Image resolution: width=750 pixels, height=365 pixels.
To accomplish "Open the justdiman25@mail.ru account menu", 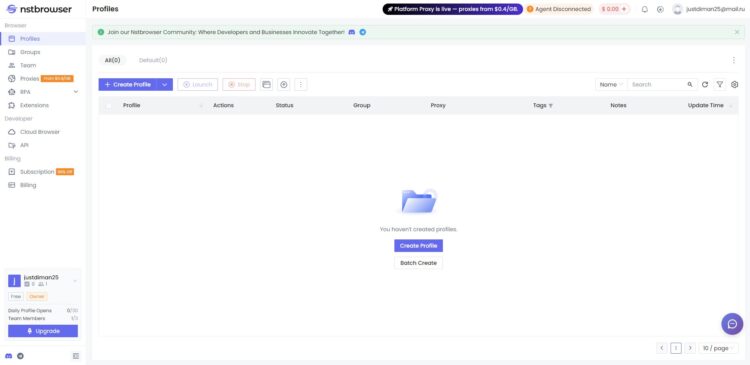I will click(x=709, y=9).
